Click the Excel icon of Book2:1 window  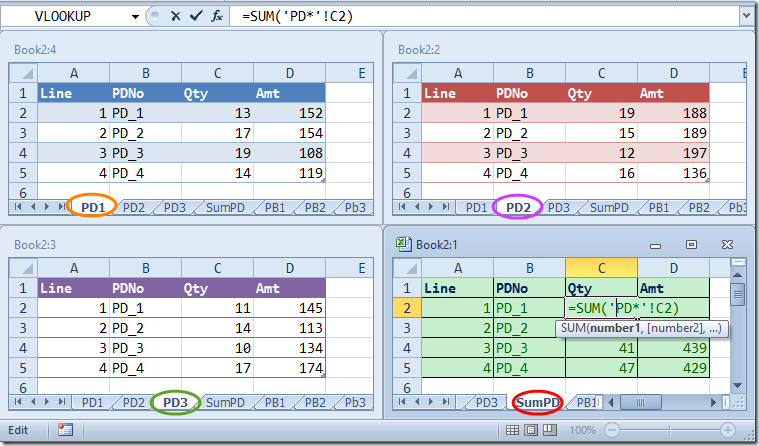click(403, 243)
